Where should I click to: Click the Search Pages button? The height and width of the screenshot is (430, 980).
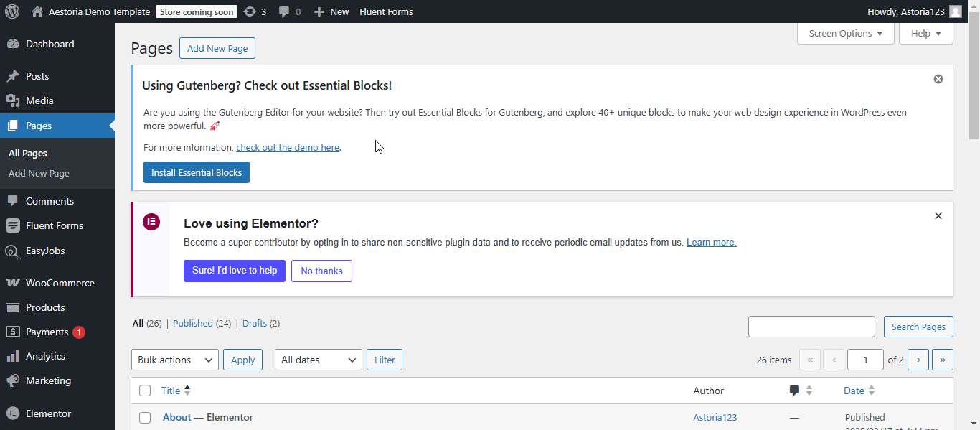918,327
